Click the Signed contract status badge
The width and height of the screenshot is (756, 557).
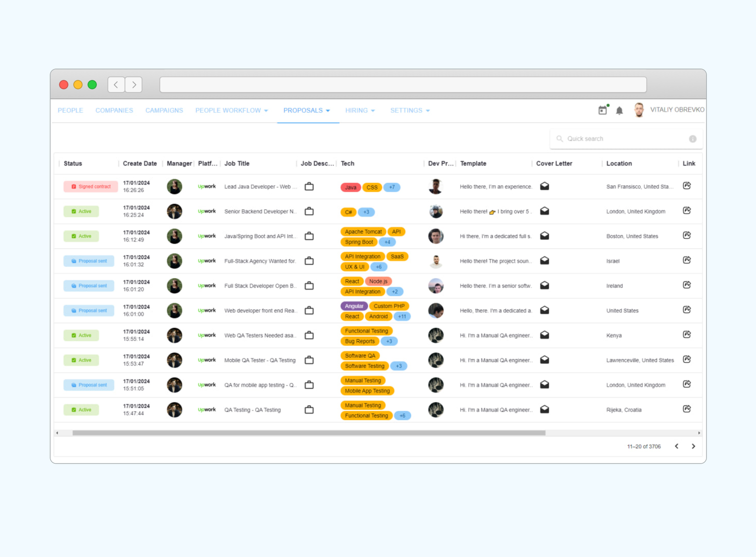[91, 187]
